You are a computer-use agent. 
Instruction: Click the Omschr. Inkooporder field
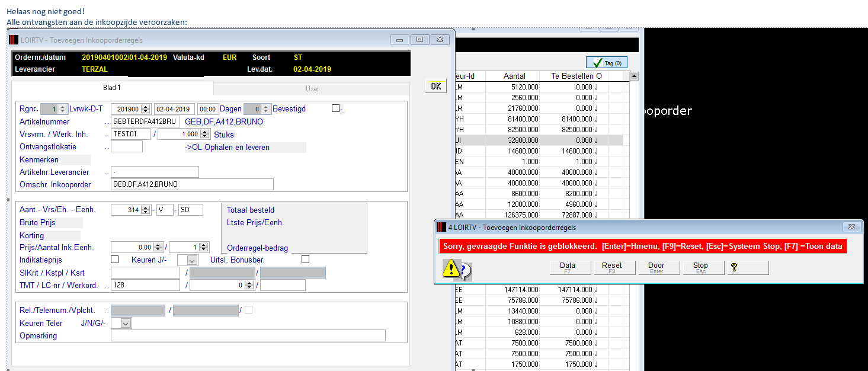coord(192,184)
